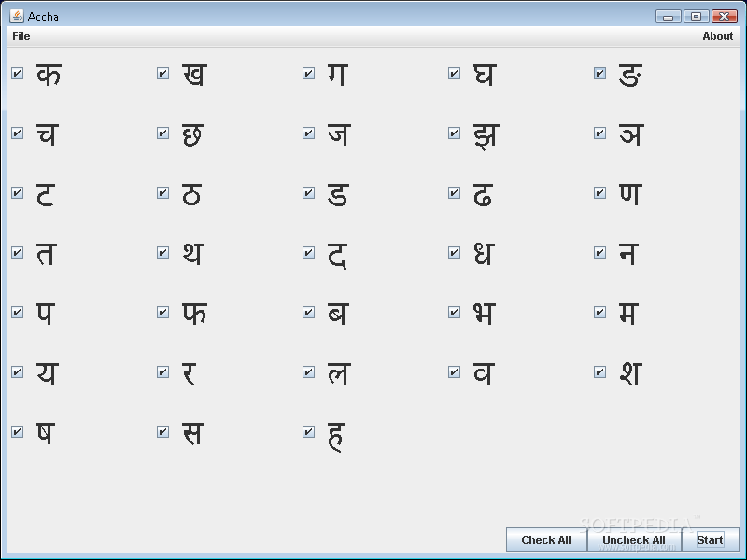Minimize the Accha window
The image size is (747, 560).
pos(669,17)
